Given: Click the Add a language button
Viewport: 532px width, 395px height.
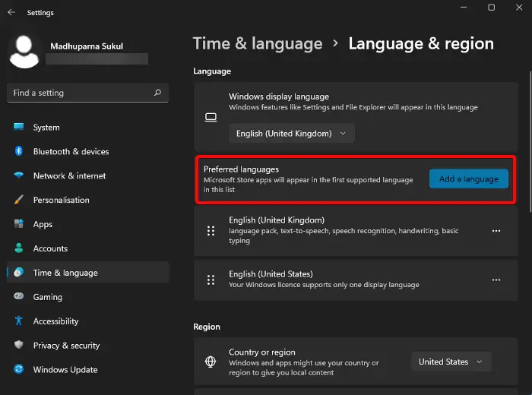Looking at the screenshot, I should [469, 179].
